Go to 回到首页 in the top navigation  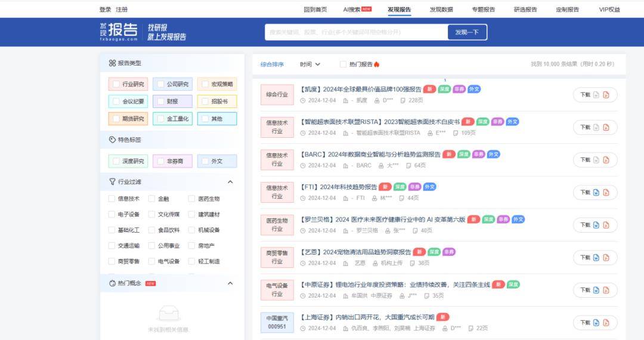315,10
